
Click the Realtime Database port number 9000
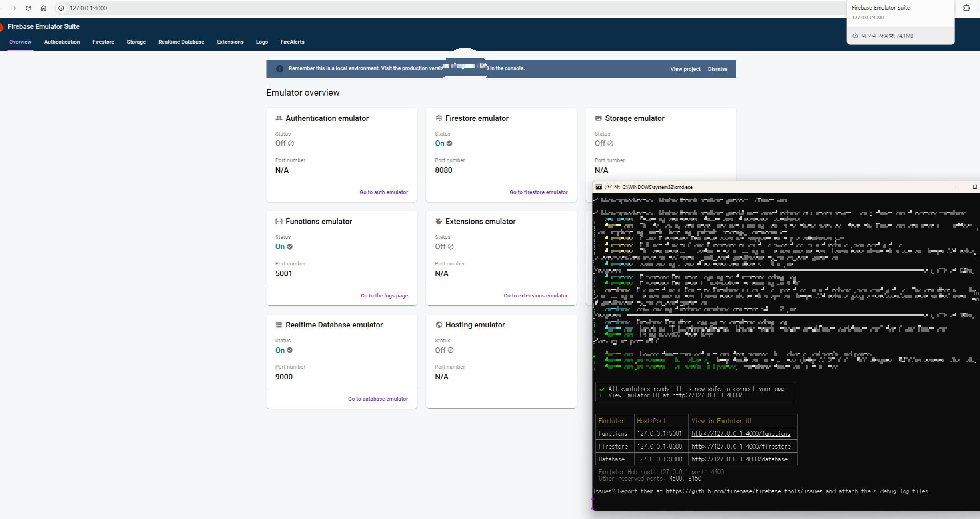[x=284, y=377]
